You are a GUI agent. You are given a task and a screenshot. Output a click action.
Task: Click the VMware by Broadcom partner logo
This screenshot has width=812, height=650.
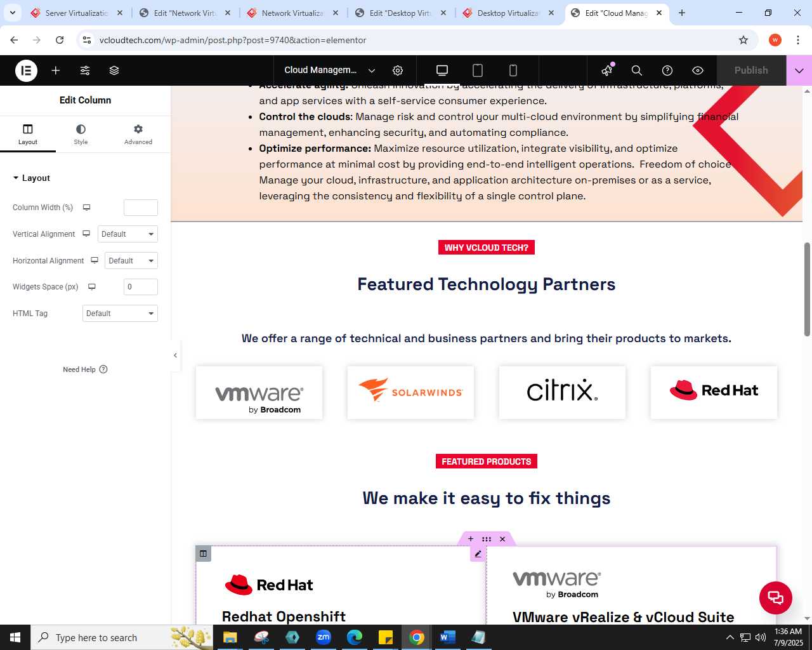coord(259,393)
